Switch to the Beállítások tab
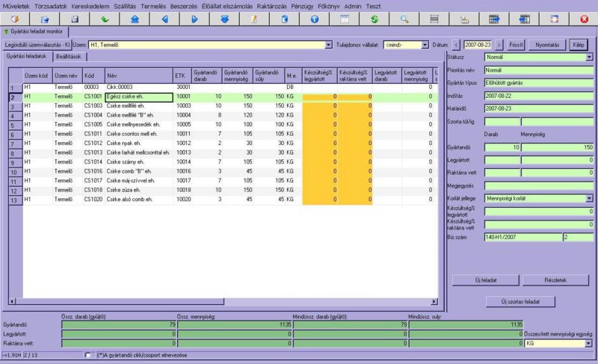Image resolution: width=598 pixels, height=364 pixels. pyautogui.click(x=73, y=56)
